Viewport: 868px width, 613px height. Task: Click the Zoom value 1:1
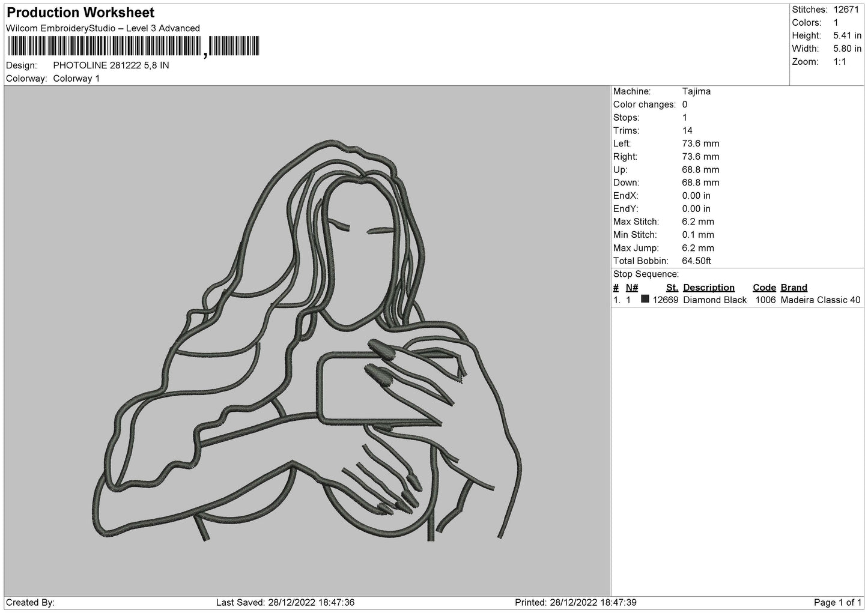pyautogui.click(x=839, y=62)
